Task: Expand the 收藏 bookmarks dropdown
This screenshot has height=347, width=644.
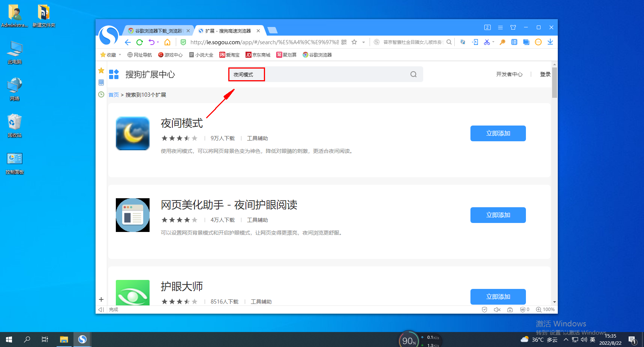Action: tap(120, 55)
